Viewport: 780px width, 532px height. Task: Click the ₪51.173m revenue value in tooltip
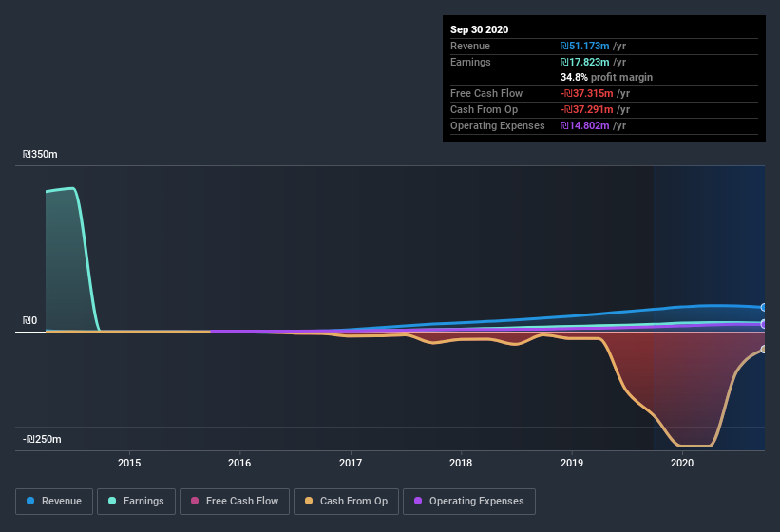pyautogui.click(x=586, y=46)
